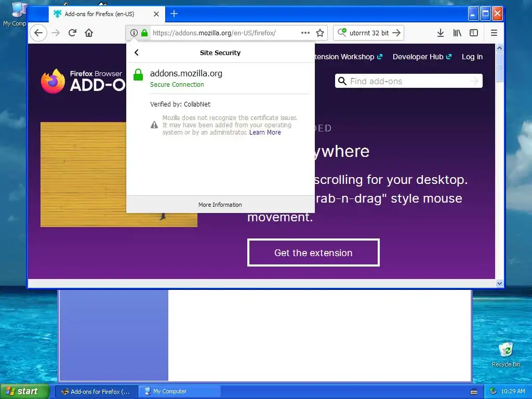
Task: Click the utorrnt 32 bit search box
Action: [369, 33]
